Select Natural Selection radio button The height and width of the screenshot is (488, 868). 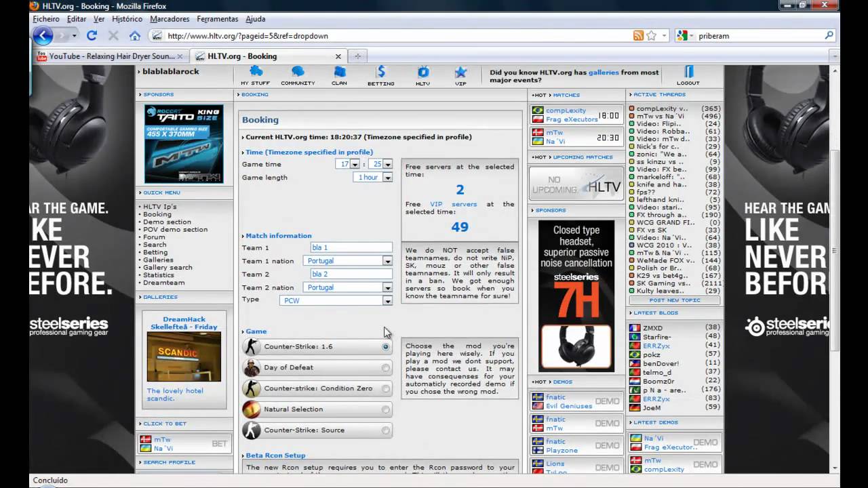pyautogui.click(x=386, y=409)
